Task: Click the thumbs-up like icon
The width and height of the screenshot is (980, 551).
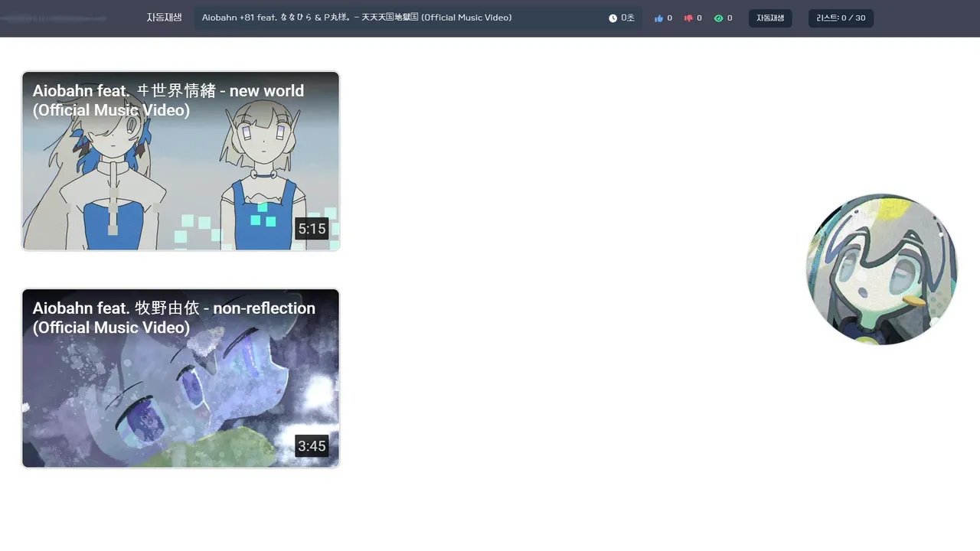Action: 658,18
